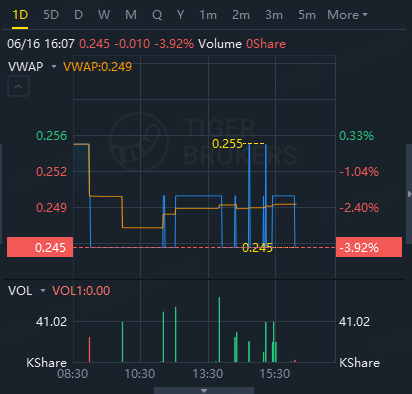Select the 2m interval tab

click(x=241, y=15)
